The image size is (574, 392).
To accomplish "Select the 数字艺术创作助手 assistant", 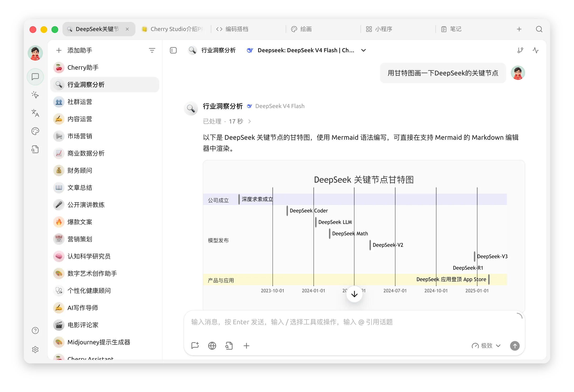I will coord(105,273).
